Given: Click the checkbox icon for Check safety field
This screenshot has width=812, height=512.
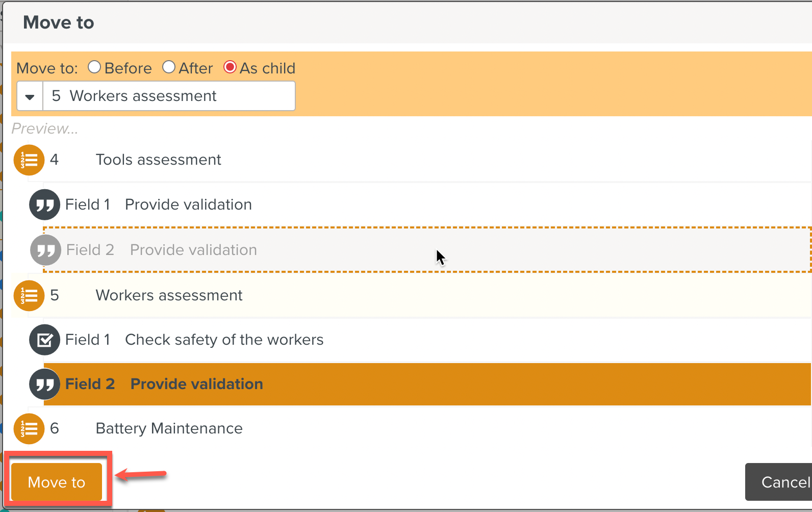Looking at the screenshot, I should tap(45, 340).
